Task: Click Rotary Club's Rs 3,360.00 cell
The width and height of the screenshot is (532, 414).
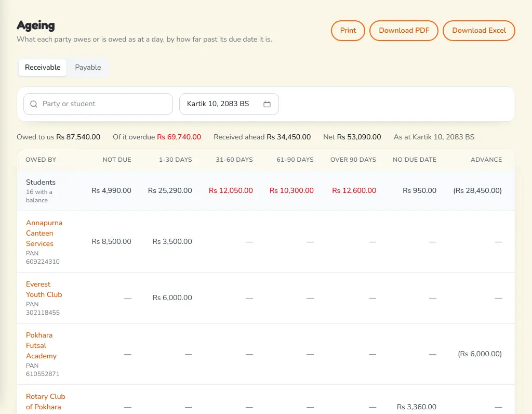Action: (x=416, y=407)
